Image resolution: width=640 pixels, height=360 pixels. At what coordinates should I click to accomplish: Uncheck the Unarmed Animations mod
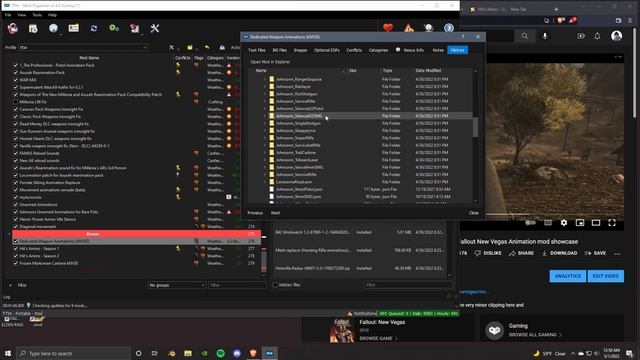[16, 204]
